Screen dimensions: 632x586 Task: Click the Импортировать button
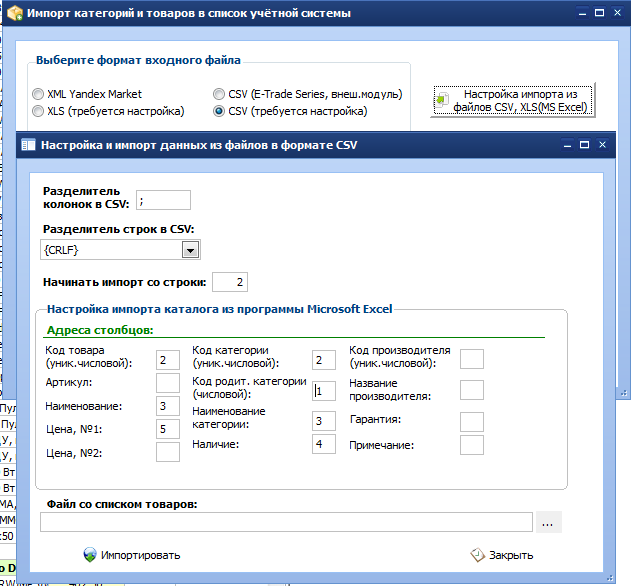[132, 555]
